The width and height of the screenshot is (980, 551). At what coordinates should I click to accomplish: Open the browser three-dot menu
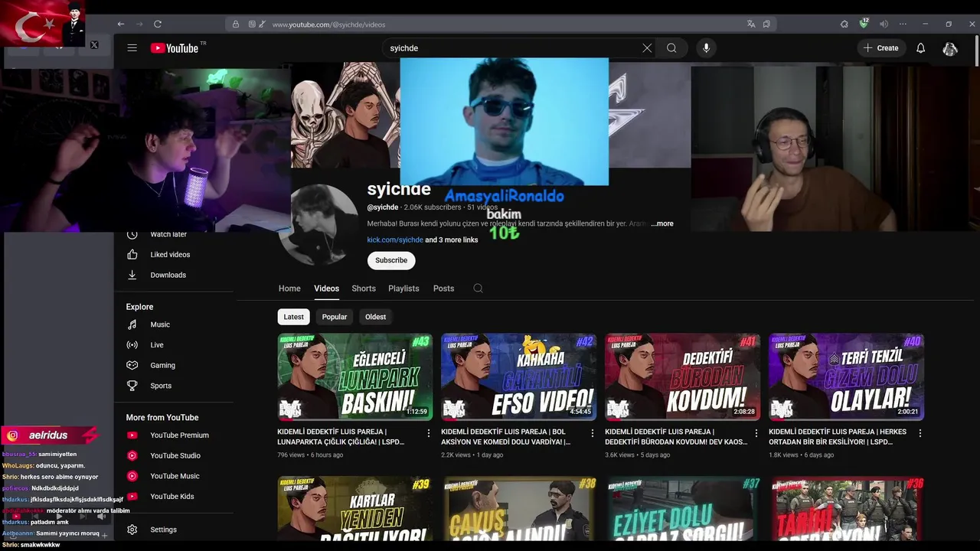tap(903, 24)
